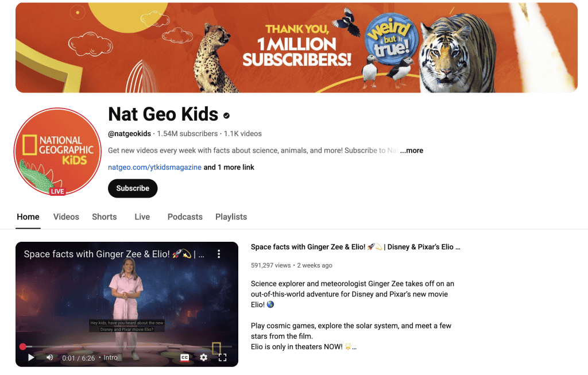
Task: Open the video settings gear
Action: click(204, 357)
